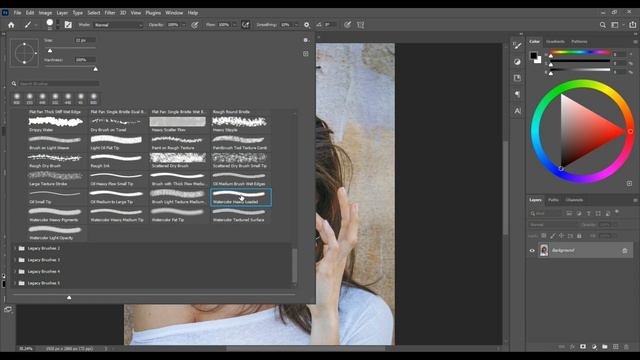The width and height of the screenshot is (640, 360).
Task: Open brush Mode dropdown set to Normal
Action: (118, 25)
